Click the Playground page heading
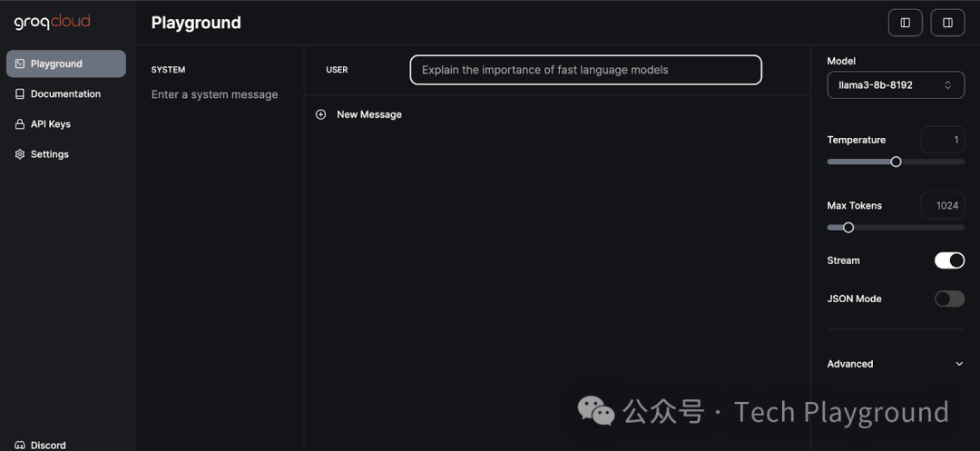Screen dimensions: 980x451 [x=196, y=23]
